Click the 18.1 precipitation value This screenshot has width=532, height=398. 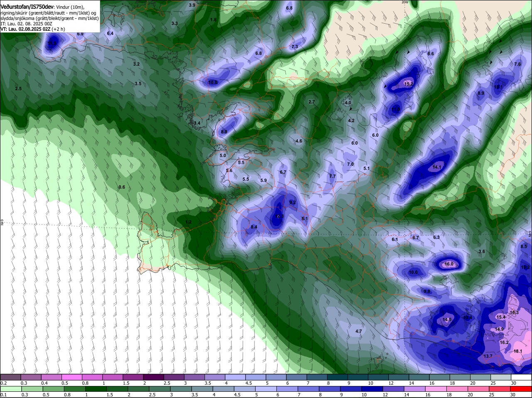coord(518,351)
